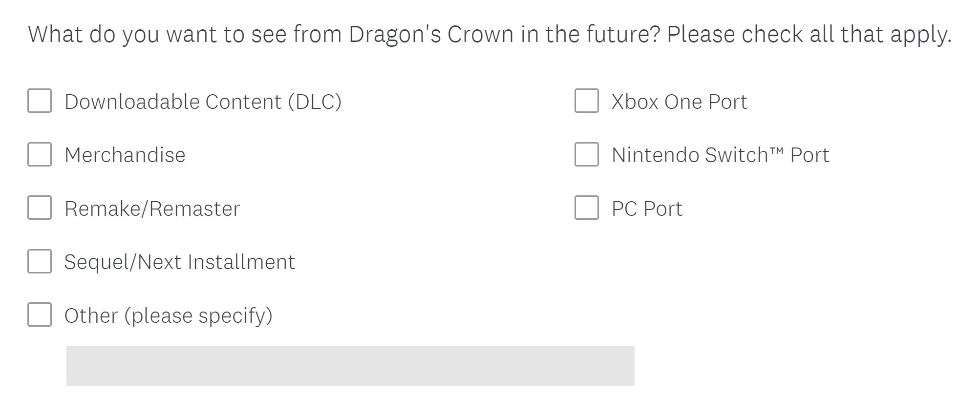Click the "Sequel/Next Installment" label text
The height and width of the screenshot is (419, 980).
(x=180, y=262)
